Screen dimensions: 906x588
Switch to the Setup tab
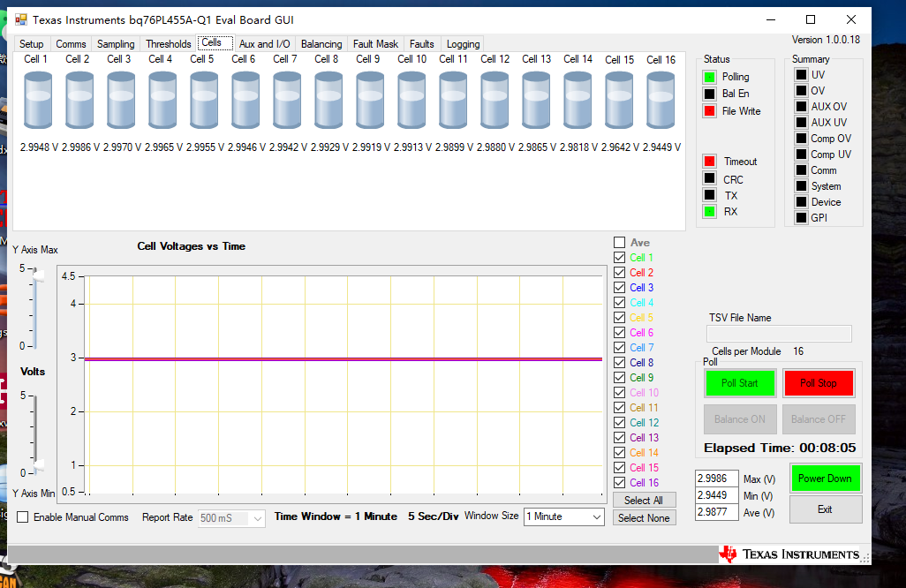click(31, 44)
